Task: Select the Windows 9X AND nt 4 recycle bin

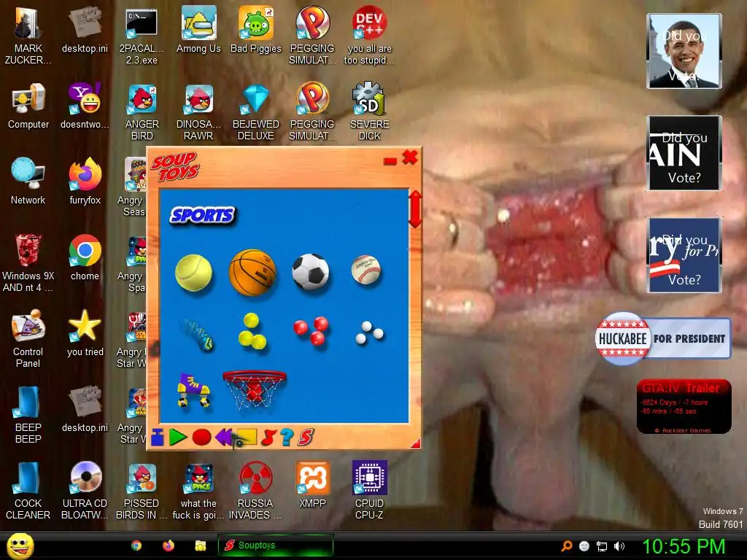Action: [x=28, y=262]
